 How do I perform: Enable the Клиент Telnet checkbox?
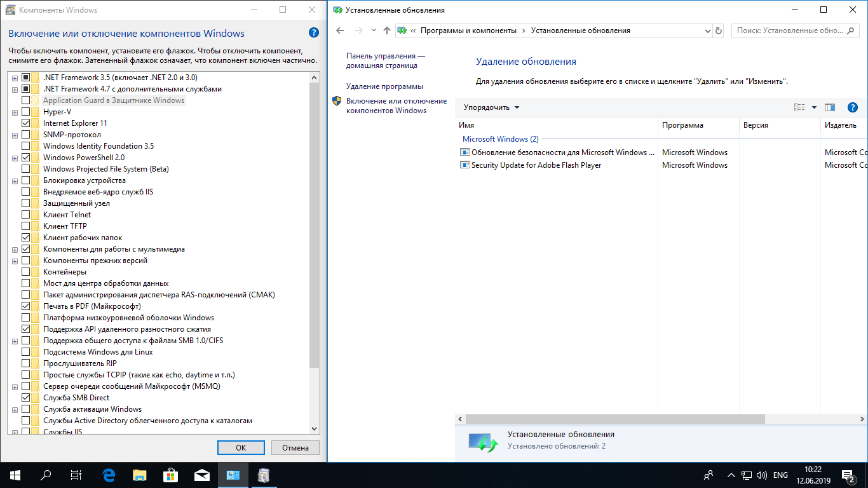click(x=25, y=215)
